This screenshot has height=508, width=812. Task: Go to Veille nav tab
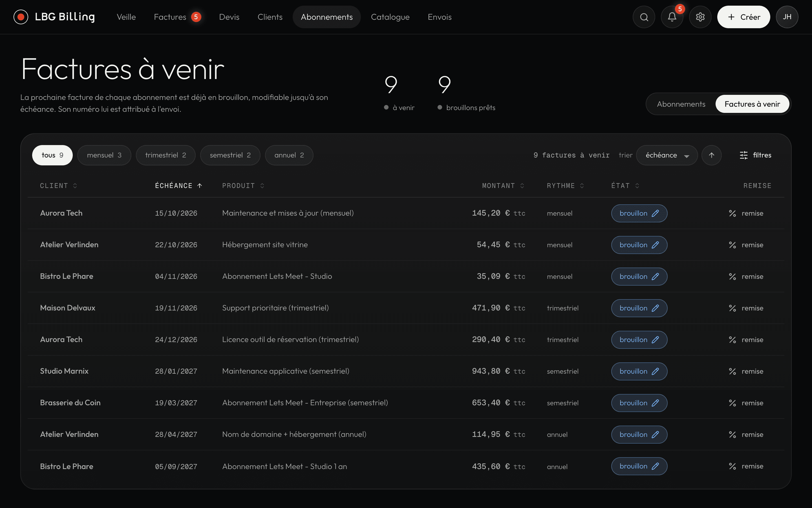click(x=126, y=17)
